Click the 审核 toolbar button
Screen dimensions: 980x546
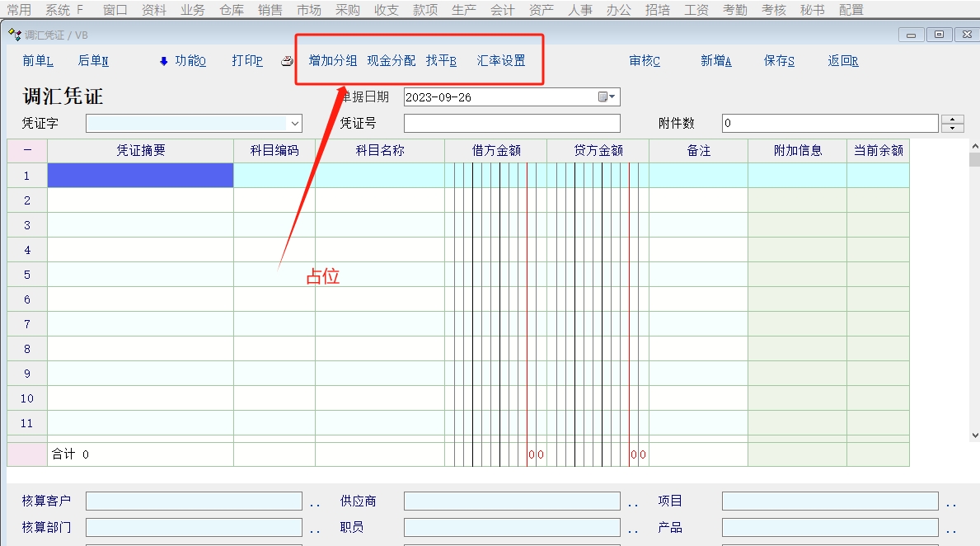click(645, 61)
